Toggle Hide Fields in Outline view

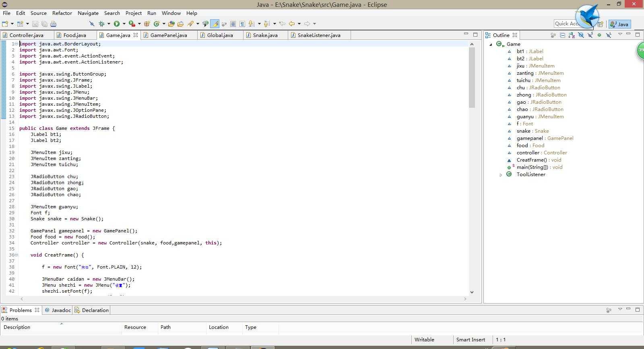coord(581,35)
